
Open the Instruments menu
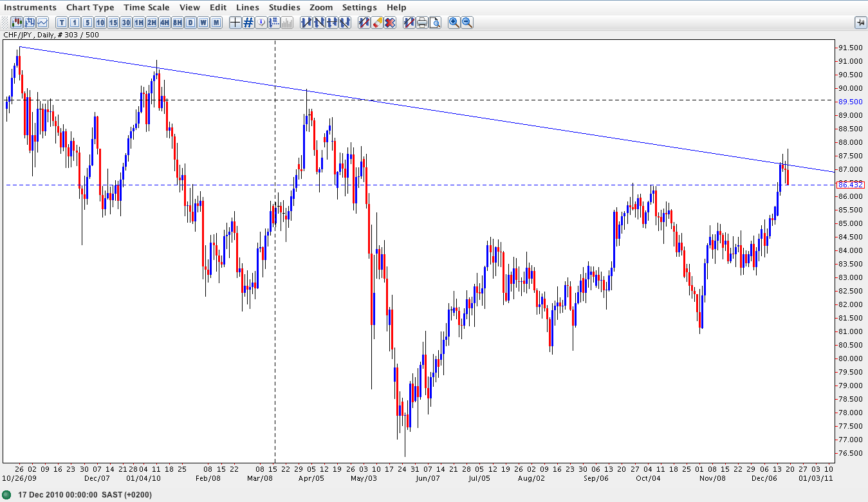coord(30,7)
